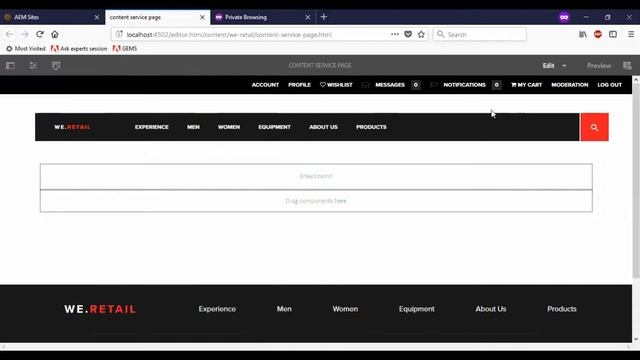Viewport: 640px width, 360px height.
Task: Open new browser tab
Action: tap(324, 17)
